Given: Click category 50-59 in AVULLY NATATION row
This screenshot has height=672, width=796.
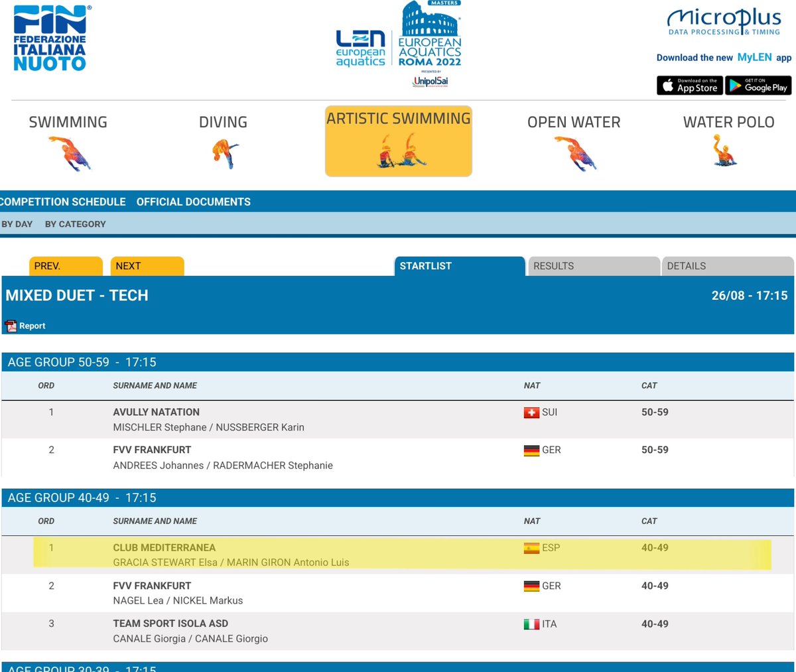Looking at the screenshot, I should click(655, 413).
